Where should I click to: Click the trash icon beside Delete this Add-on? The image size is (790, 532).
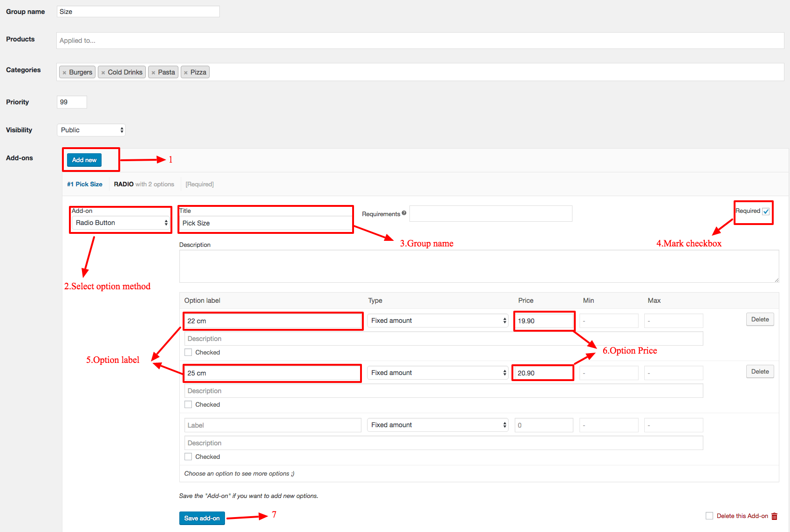click(774, 516)
